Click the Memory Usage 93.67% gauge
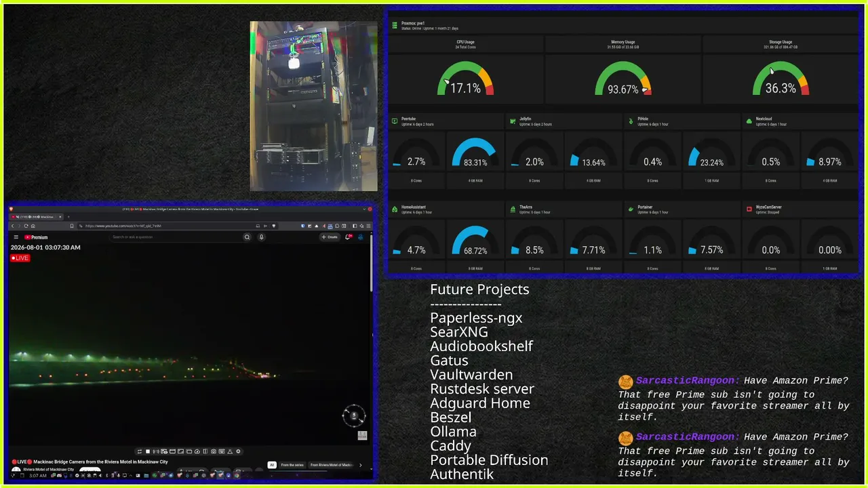The height and width of the screenshot is (488, 868). [x=623, y=79]
